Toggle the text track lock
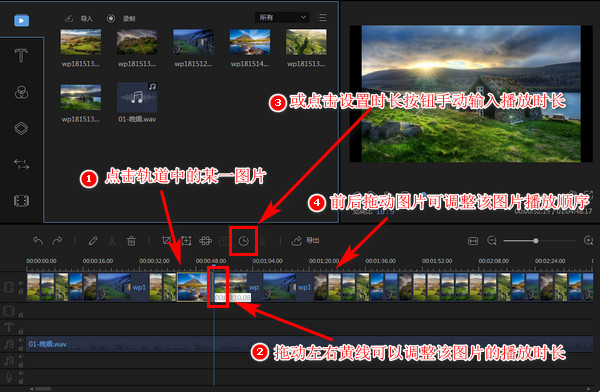 (x=21, y=332)
